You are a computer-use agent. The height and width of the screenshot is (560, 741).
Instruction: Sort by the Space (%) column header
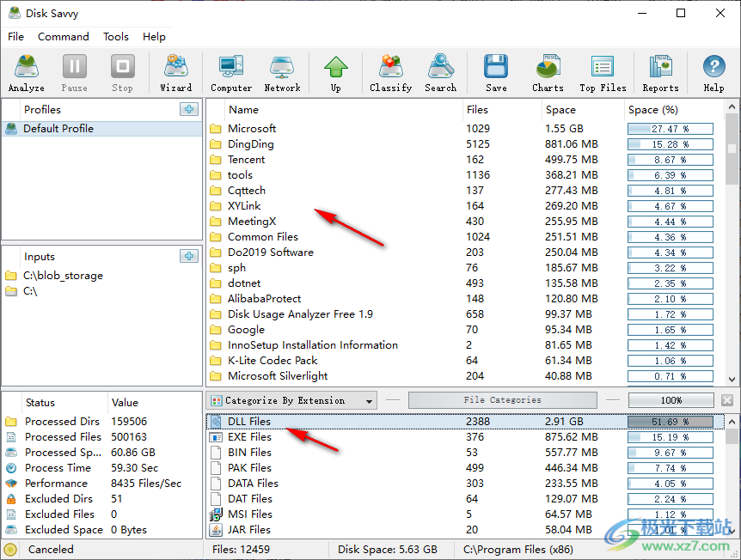pyautogui.click(x=673, y=110)
